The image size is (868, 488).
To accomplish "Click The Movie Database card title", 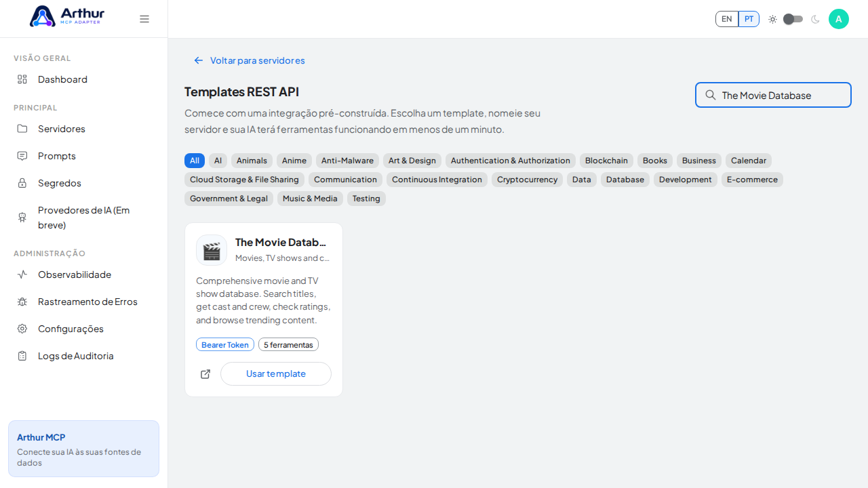I will click(281, 242).
